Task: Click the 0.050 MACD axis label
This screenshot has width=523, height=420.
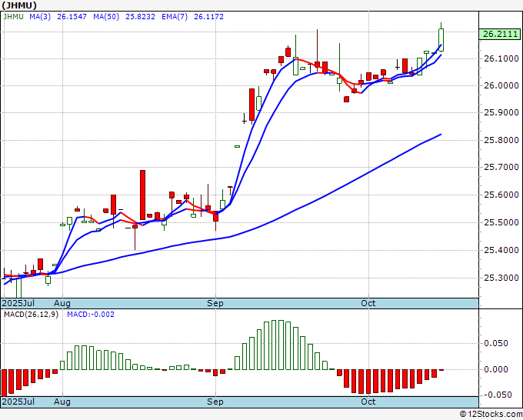Action: pyautogui.click(x=497, y=343)
